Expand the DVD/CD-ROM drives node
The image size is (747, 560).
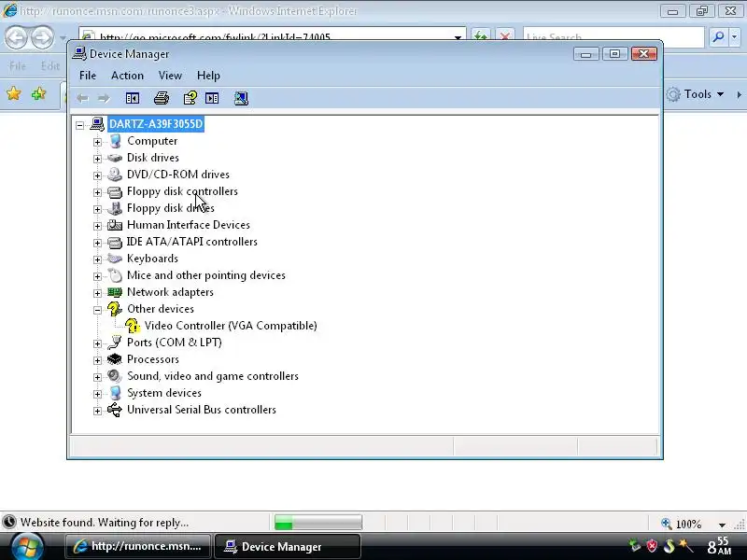97,175
